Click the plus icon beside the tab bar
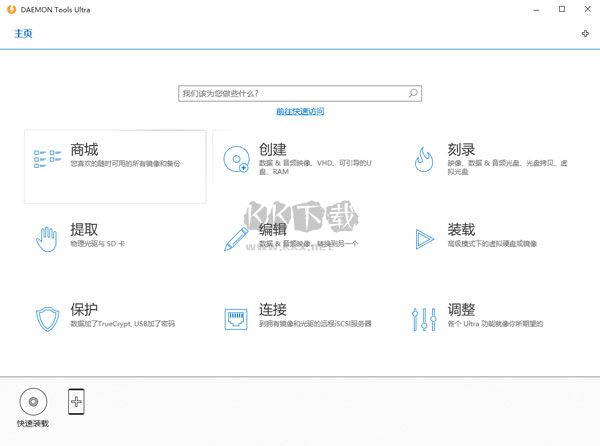600x446 pixels. pyautogui.click(x=585, y=33)
